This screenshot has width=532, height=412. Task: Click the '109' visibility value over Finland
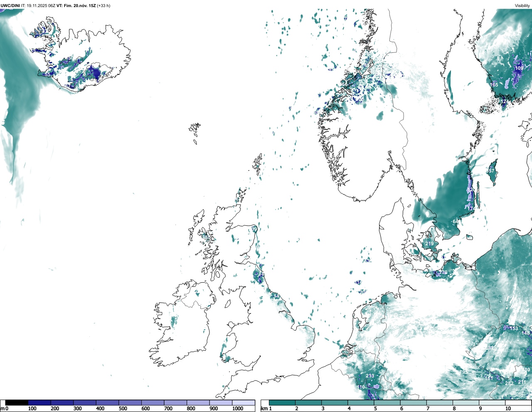[519, 68]
